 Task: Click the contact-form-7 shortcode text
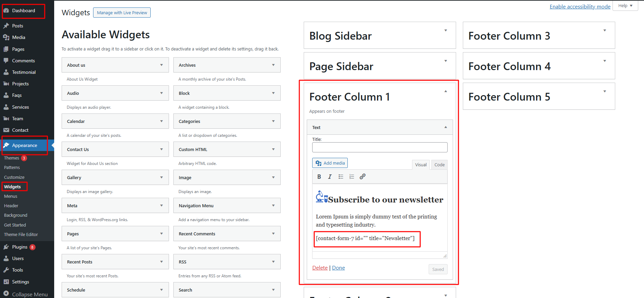pos(365,238)
